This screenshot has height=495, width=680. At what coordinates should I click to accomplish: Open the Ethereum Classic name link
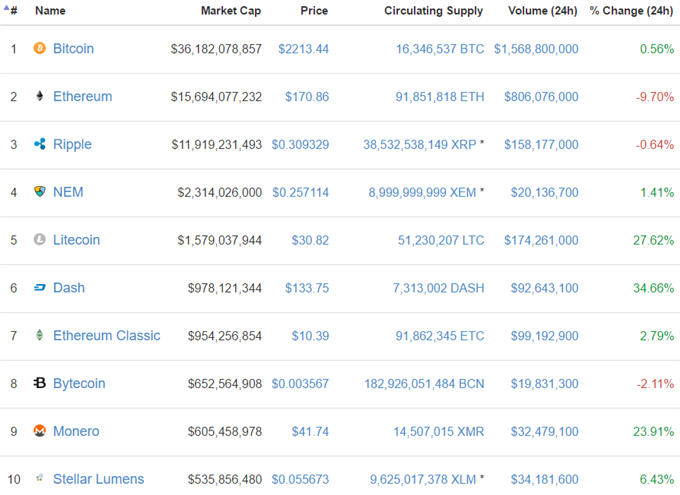click(107, 335)
